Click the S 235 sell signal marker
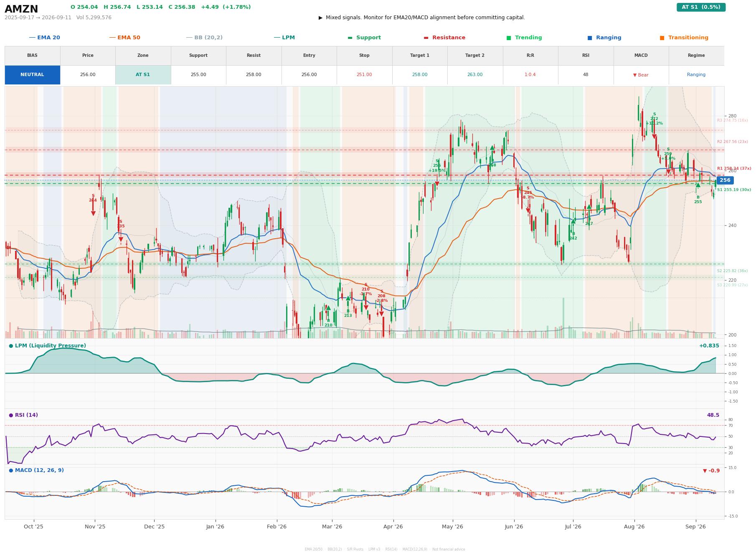This screenshot has width=756, height=556. coord(121,239)
